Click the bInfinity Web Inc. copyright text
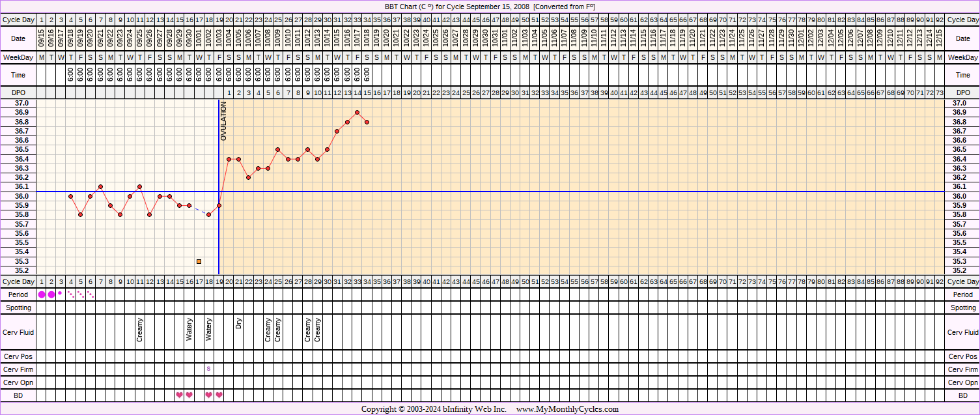 coord(434,409)
